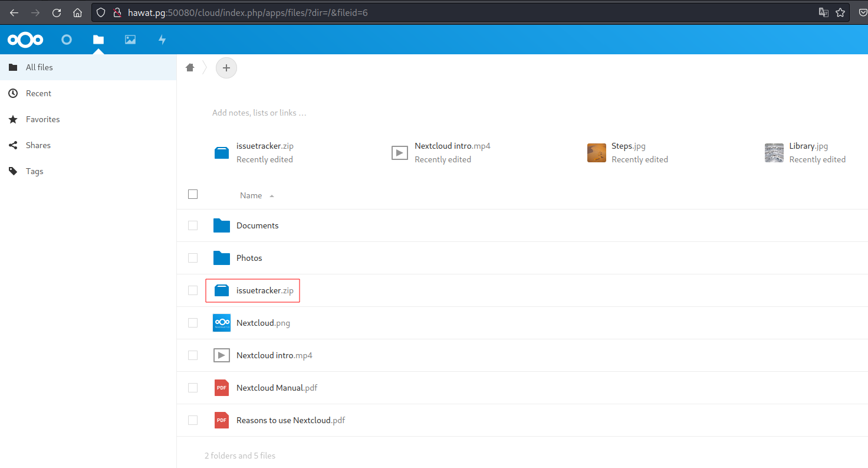
Task: Open the Activity lightning bolt icon
Action: coord(162,40)
